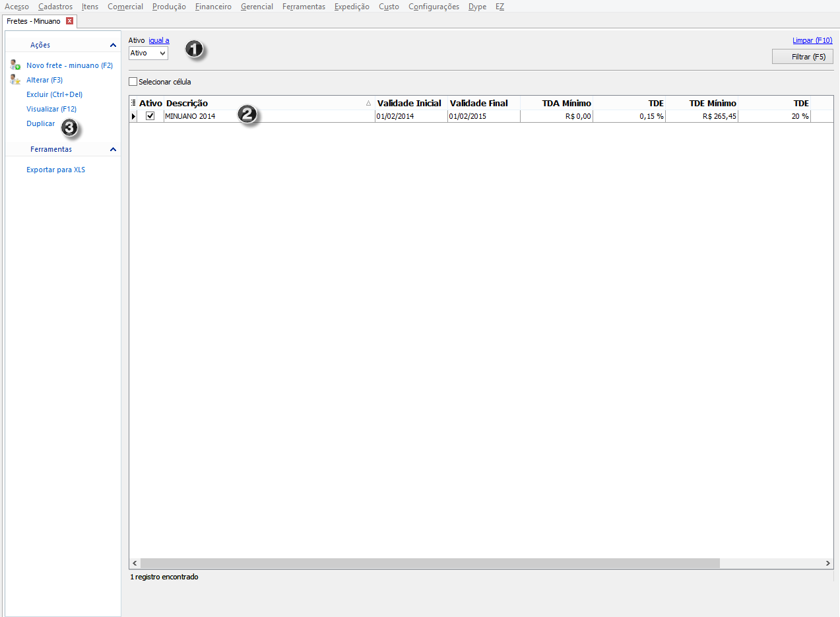Screen dimensions: 840x617
Task: Click the Descrição column header
Action: (x=269, y=103)
